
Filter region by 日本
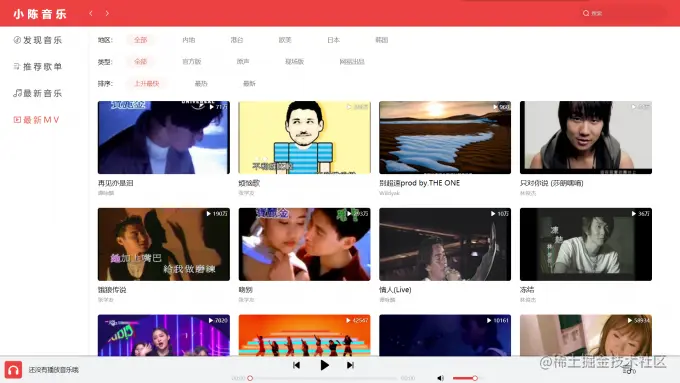[x=333, y=40]
